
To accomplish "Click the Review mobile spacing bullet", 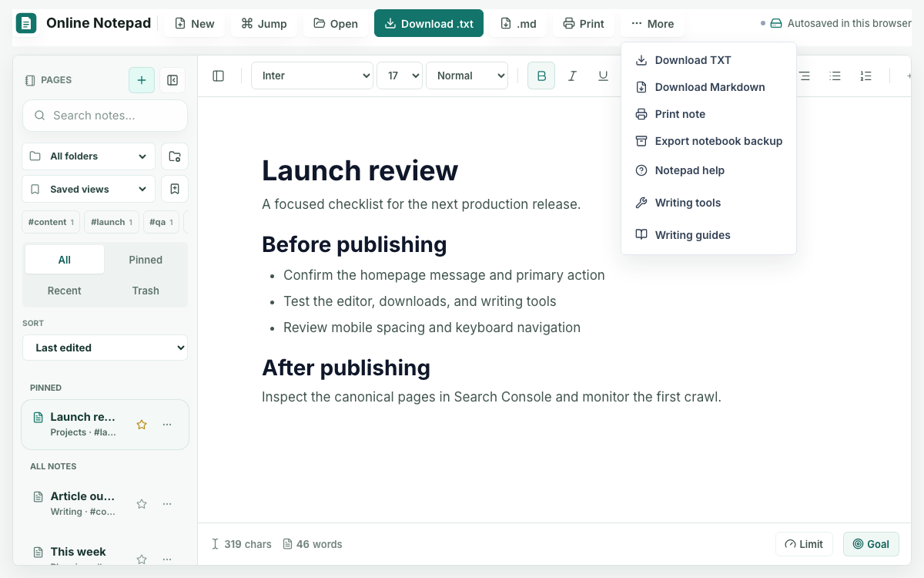I will point(432,328).
